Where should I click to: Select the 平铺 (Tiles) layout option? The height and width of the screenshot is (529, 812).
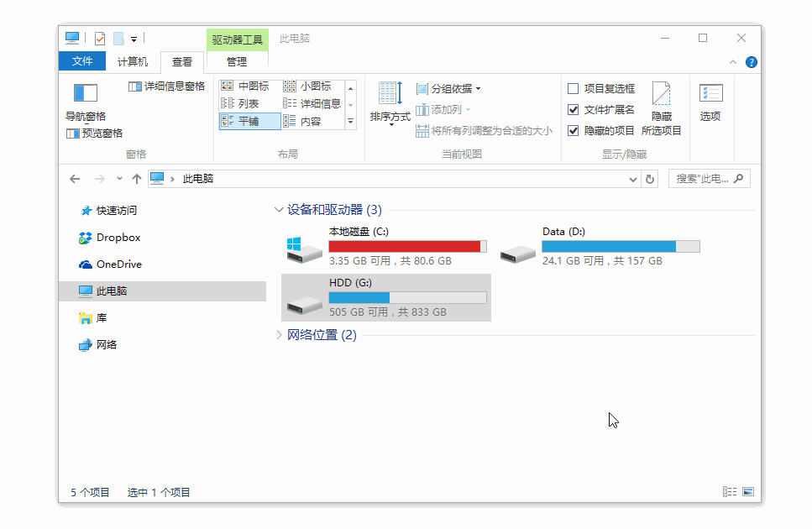249,120
